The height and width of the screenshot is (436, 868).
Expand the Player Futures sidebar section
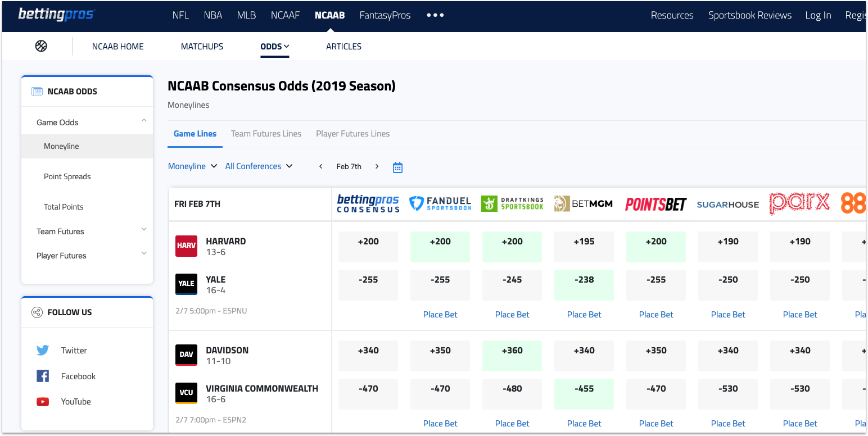144,254
